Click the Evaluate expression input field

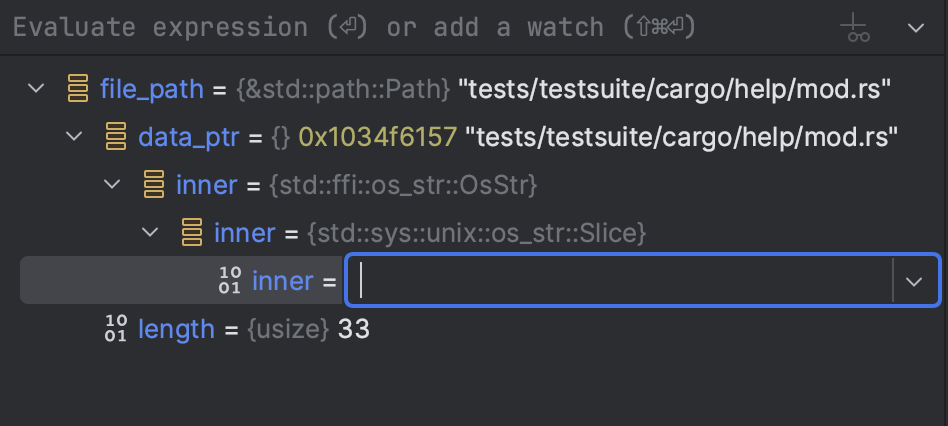pyautogui.click(x=423, y=28)
